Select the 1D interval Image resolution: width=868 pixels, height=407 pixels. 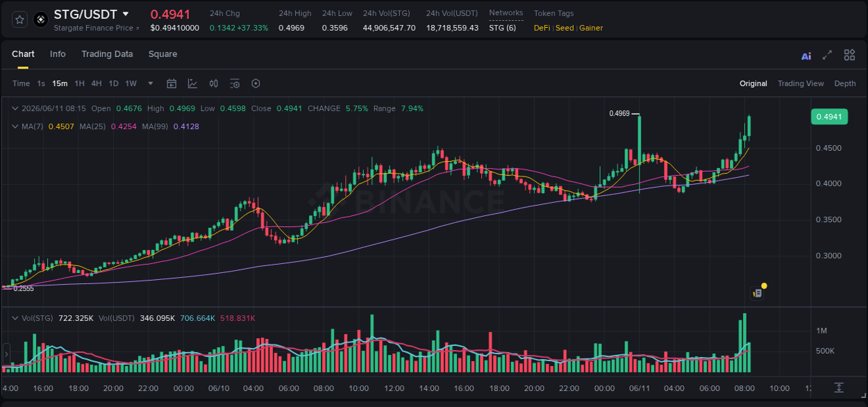point(113,83)
